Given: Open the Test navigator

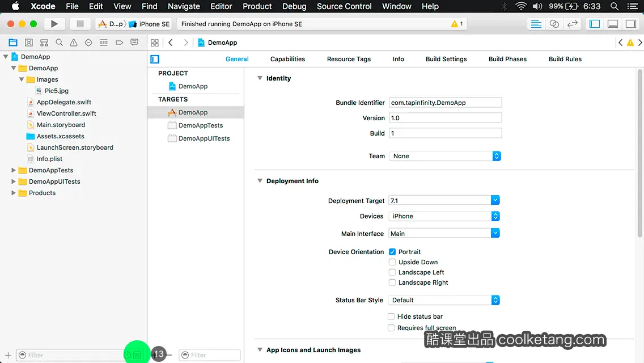Looking at the screenshot, I should [88, 43].
